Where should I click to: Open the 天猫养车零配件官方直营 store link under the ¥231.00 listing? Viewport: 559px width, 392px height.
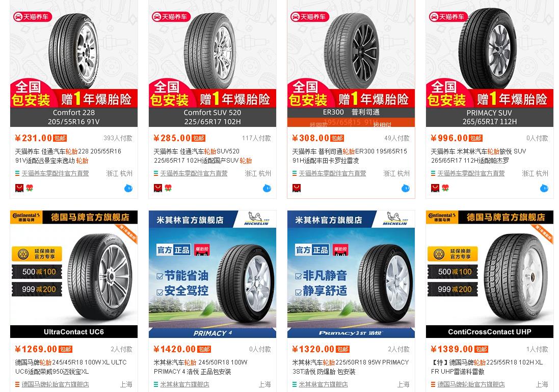(x=55, y=173)
